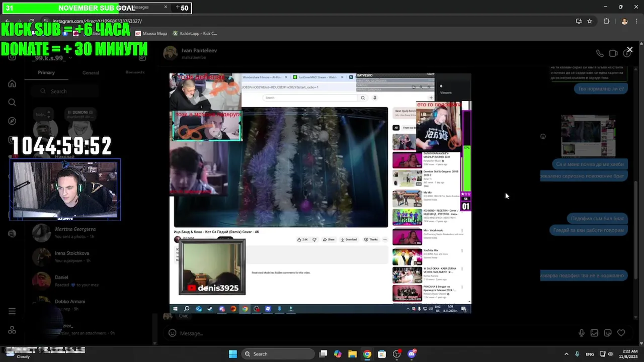
Task: Open the Martina Georgieva conversation
Action: tap(91, 232)
